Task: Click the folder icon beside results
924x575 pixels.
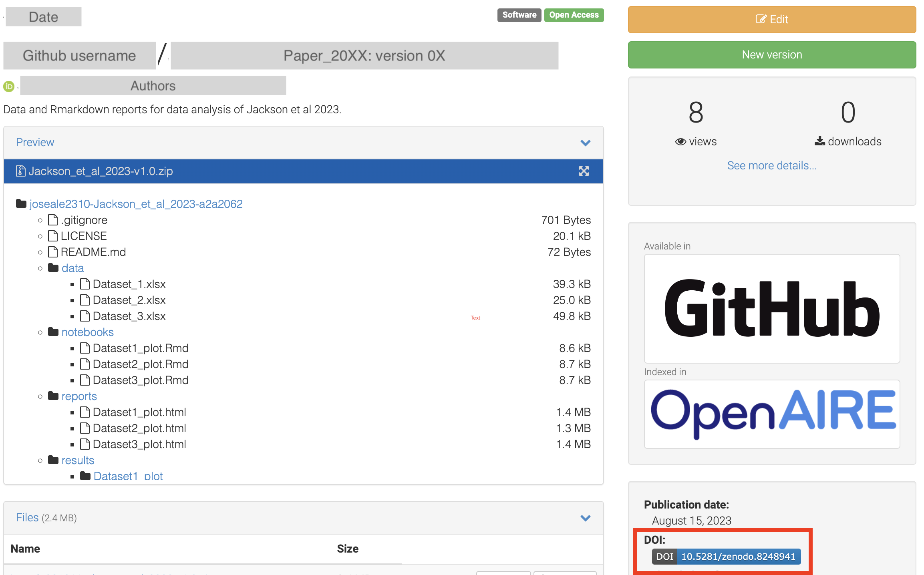Action: (53, 460)
